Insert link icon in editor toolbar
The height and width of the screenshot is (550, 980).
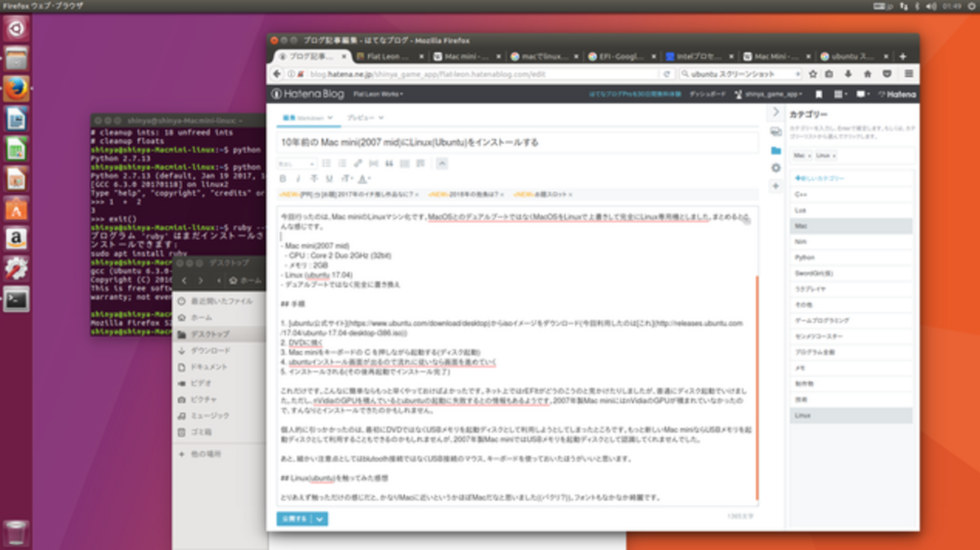[x=358, y=163]
